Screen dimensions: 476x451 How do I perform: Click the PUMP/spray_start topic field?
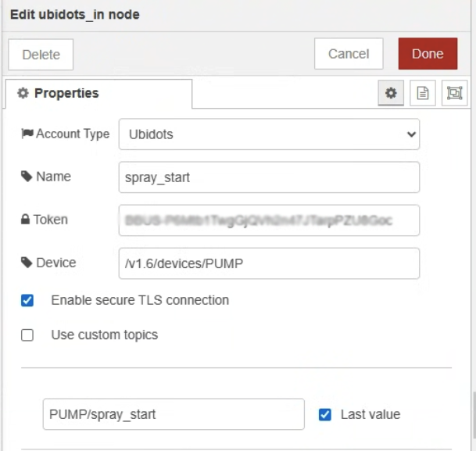(174, 414)
